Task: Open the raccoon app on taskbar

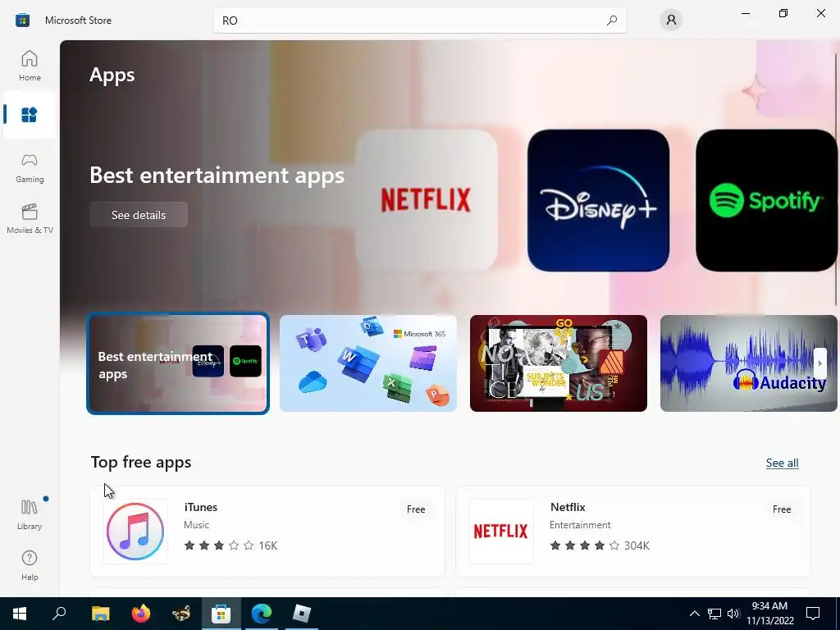Action: (181, 614)
